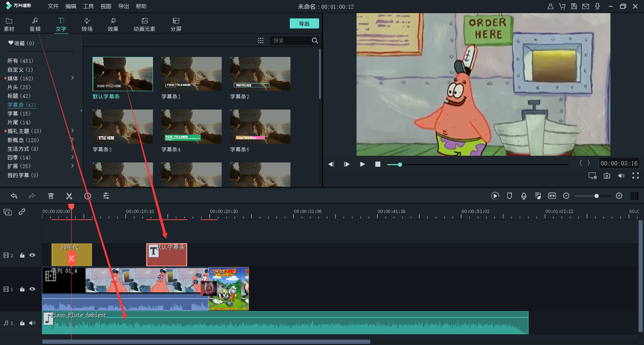This screenshot has height=345, width=644.
Task: Switch to the 转场 tab
Action: coord(87,24)
